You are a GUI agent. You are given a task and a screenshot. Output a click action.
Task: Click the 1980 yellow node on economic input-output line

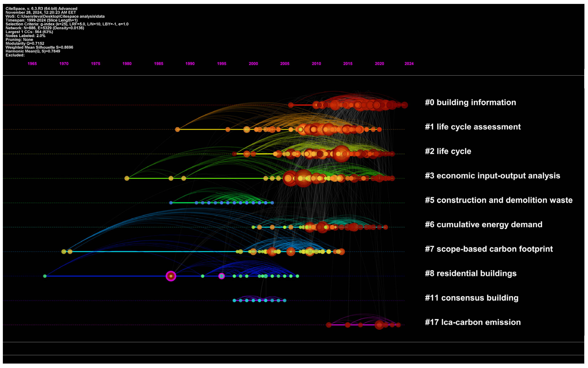click(127, 178)
